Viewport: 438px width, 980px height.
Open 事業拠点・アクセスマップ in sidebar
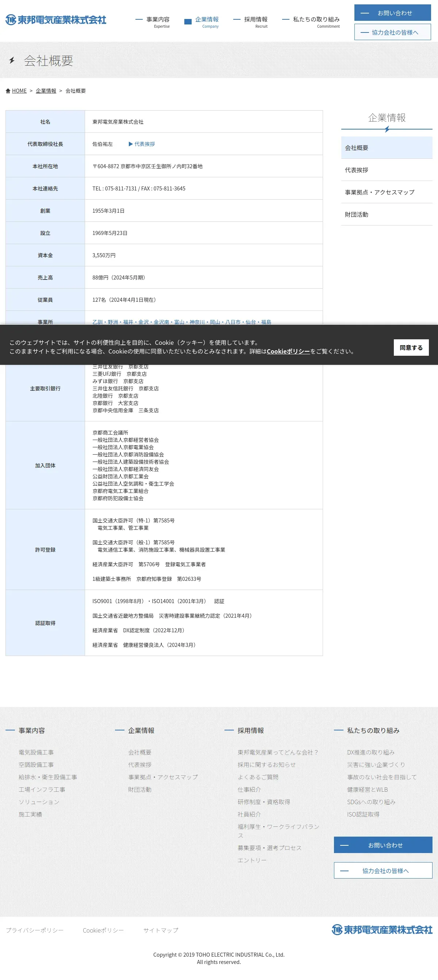click(387, 192)
